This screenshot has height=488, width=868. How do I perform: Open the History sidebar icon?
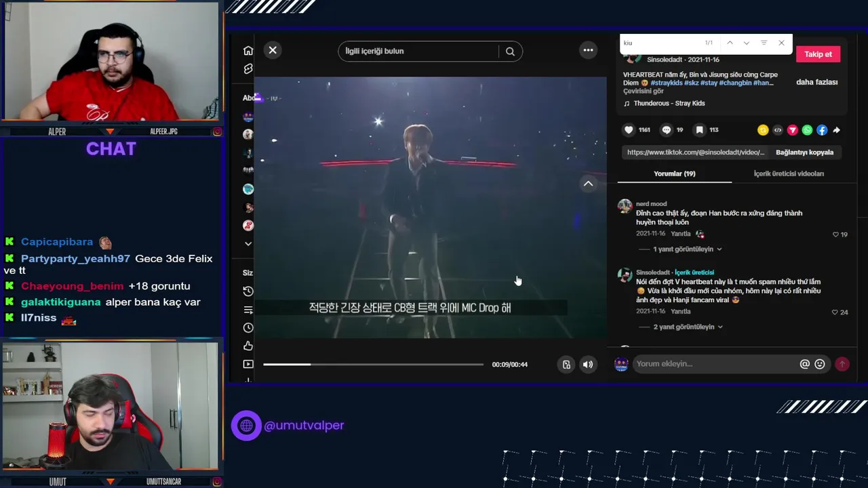(248, 291)
